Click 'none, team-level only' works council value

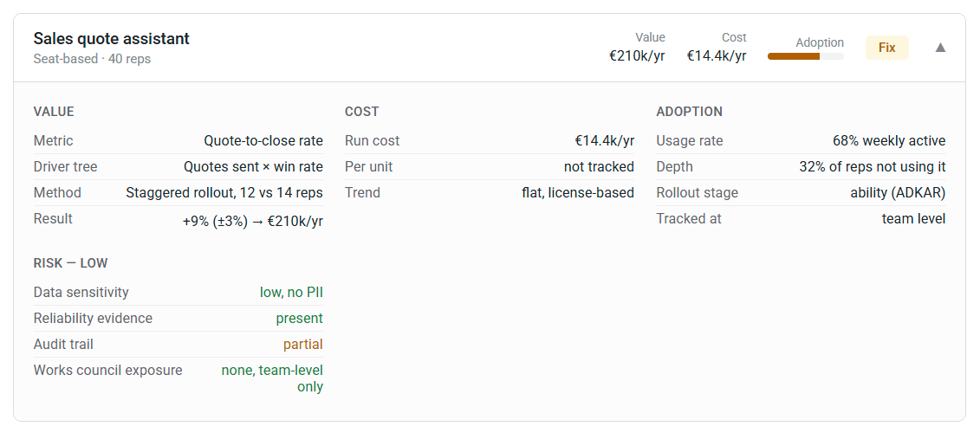click(x=272, y=378)
